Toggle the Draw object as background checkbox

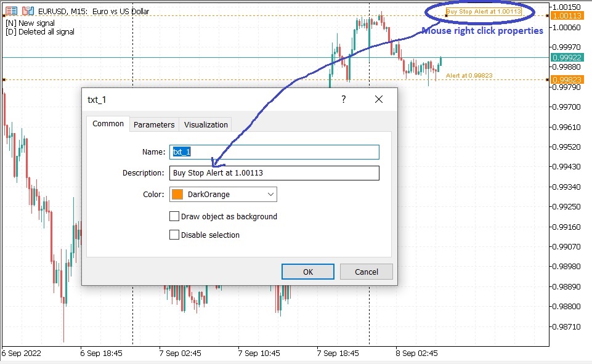(174, 216)
